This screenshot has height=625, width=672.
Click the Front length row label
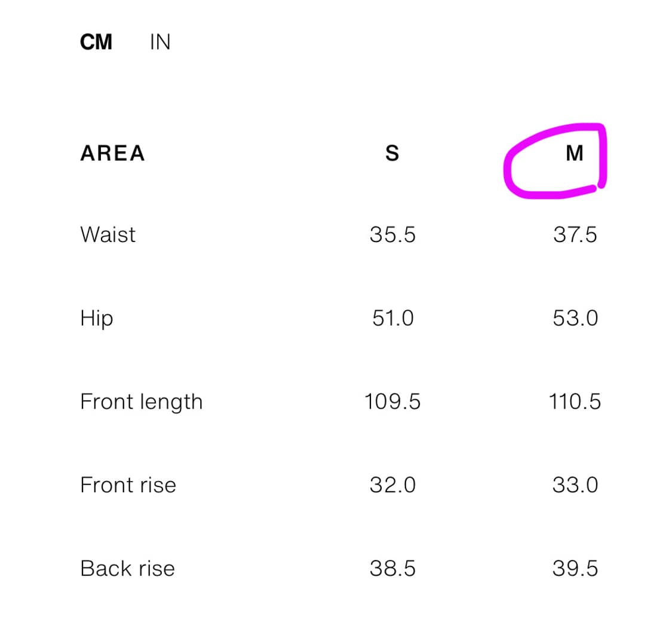click(x=142, y=402)
